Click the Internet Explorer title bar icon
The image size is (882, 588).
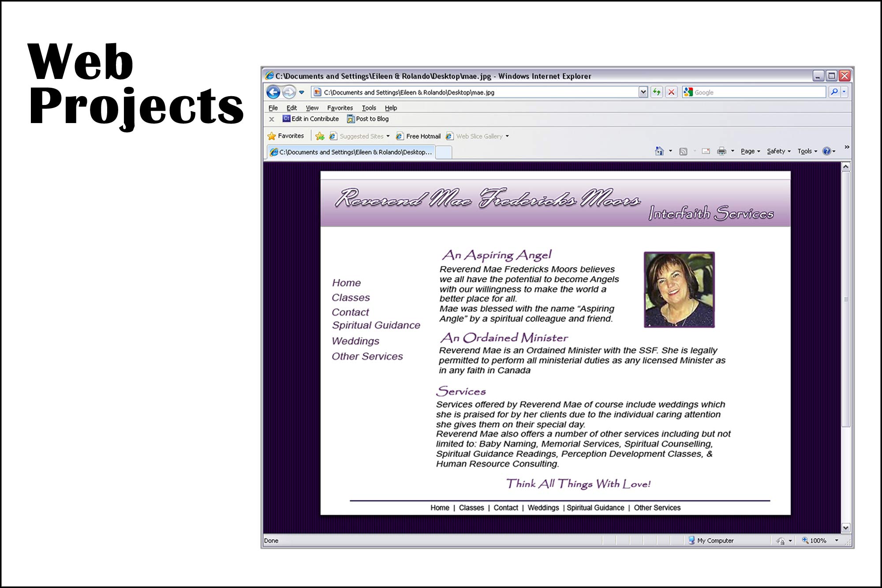269,76
